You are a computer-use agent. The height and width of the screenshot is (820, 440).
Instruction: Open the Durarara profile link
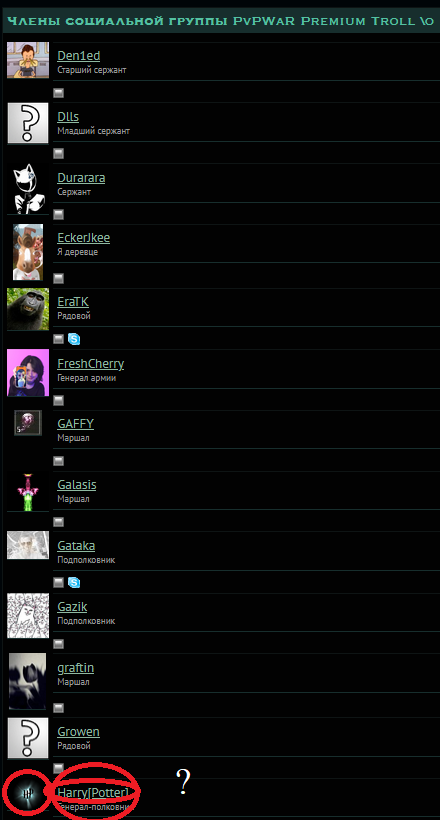81,178
